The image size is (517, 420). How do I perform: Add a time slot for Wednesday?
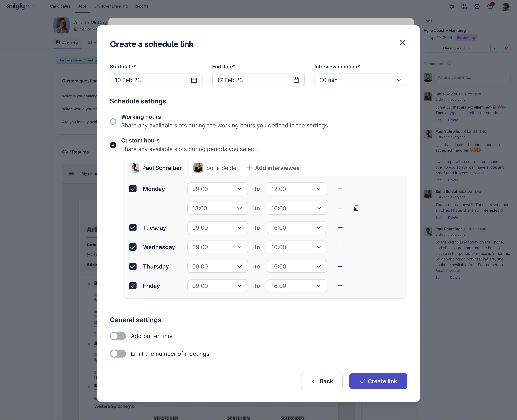point(340,247)
